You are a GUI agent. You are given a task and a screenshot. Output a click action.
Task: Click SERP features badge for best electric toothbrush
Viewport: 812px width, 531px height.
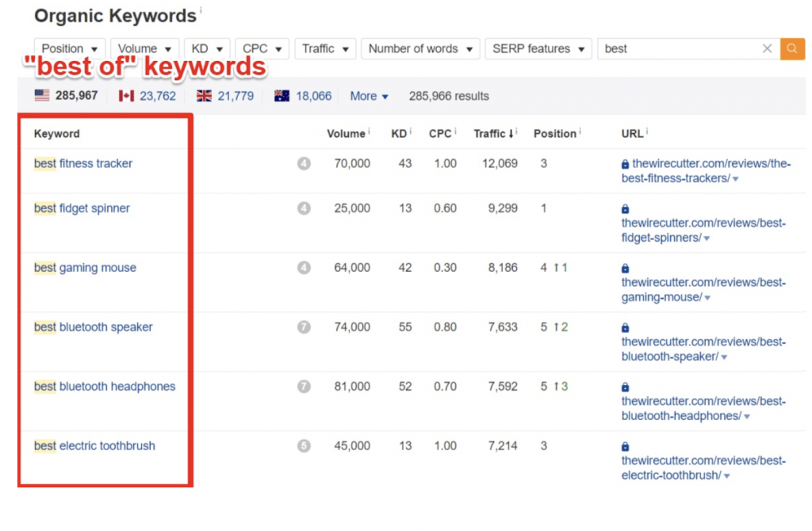[304, 446]
